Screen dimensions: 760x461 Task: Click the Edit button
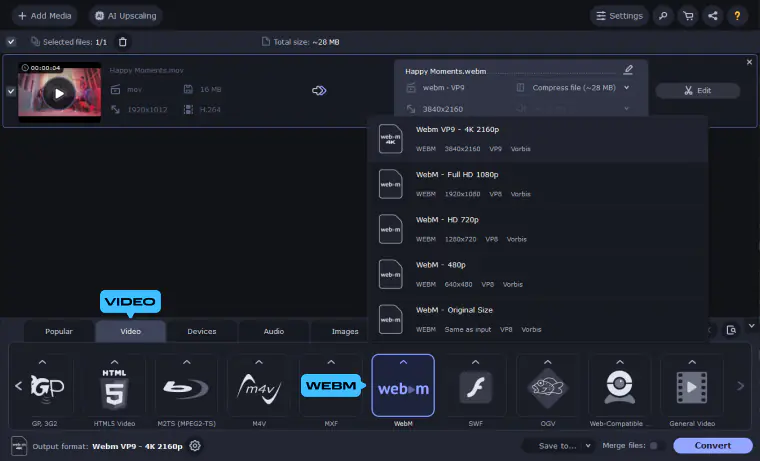pos(697,90)
